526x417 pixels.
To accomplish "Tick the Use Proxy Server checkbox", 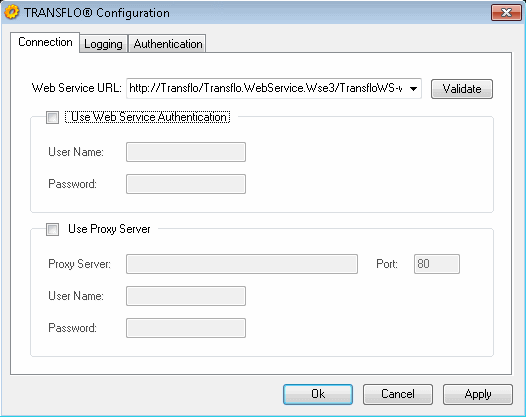I will tap(52, 229).
